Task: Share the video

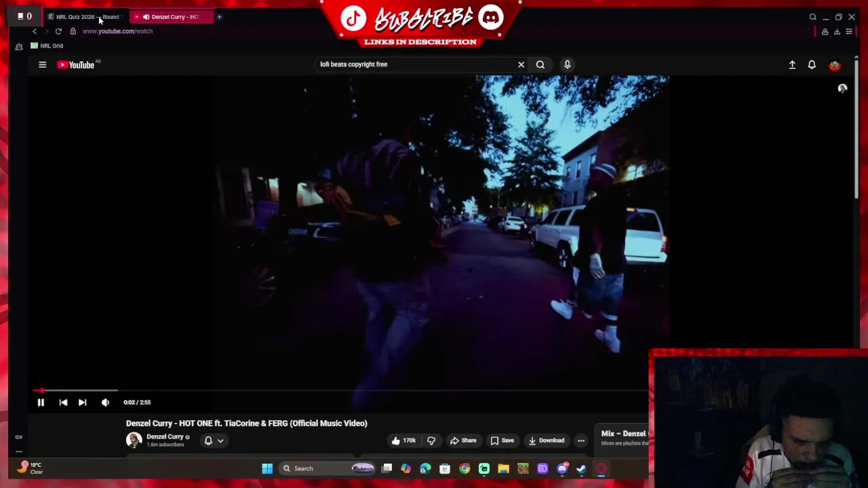Action: (x=463, y=441)
